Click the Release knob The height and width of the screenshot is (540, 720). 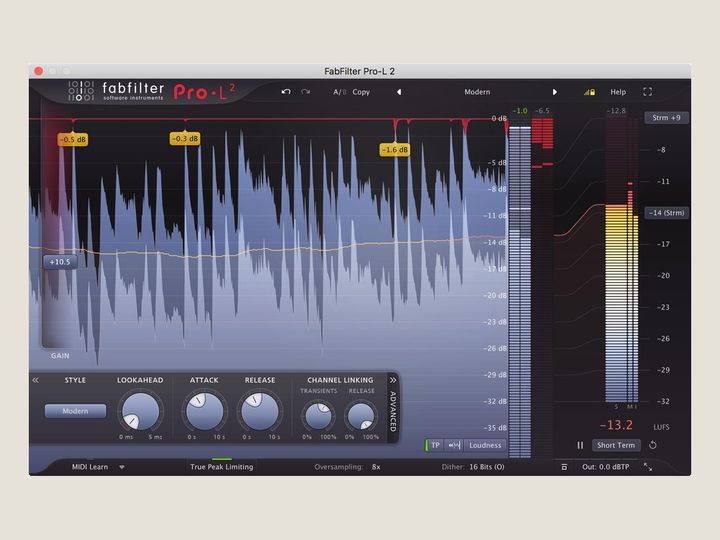point(259,411)
